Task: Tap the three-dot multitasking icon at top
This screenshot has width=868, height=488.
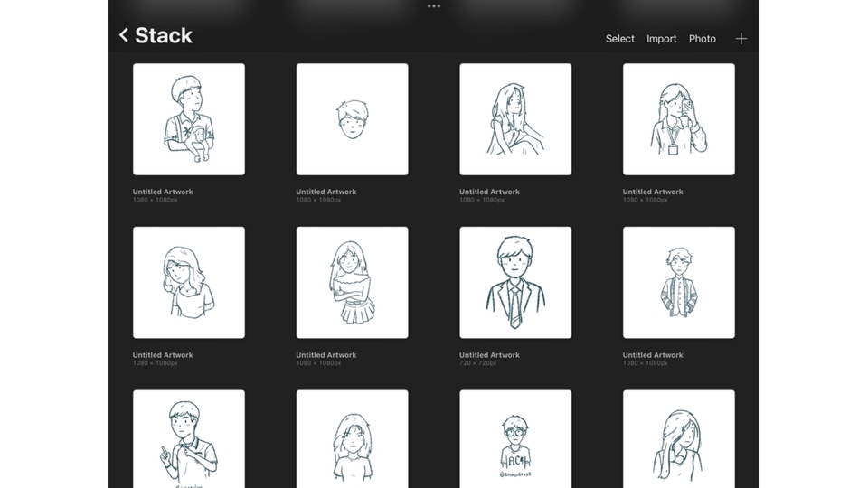Action: (434, 6)
